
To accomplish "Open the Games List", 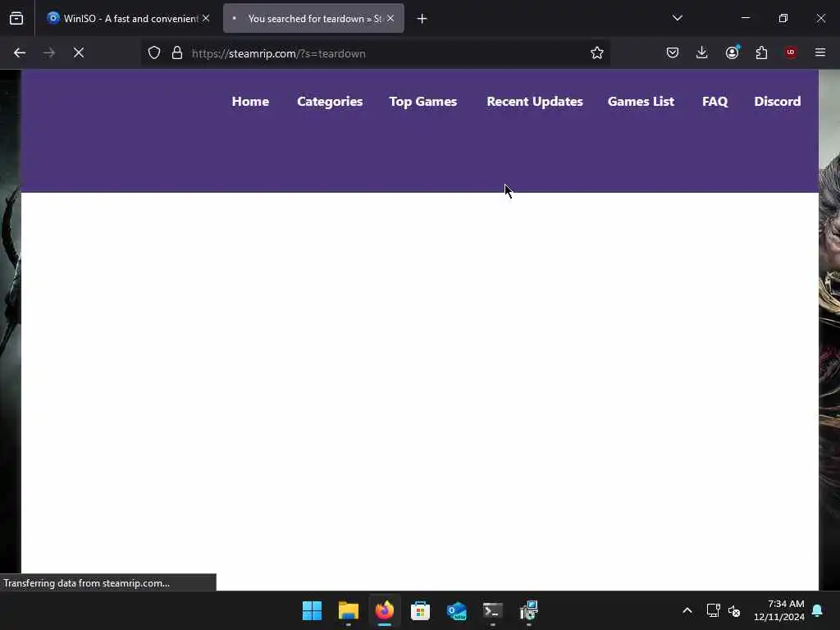I will click(641, 101).
